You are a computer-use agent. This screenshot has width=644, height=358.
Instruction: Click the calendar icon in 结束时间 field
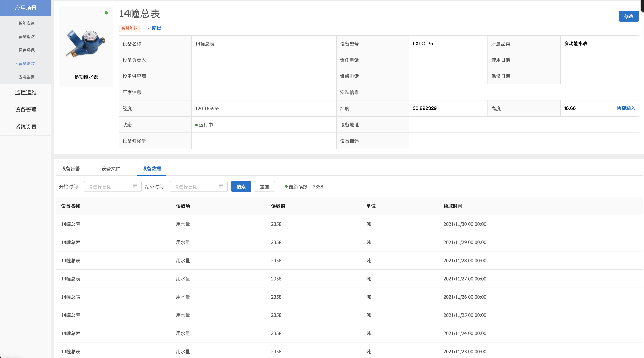click(x=221, y=186)
